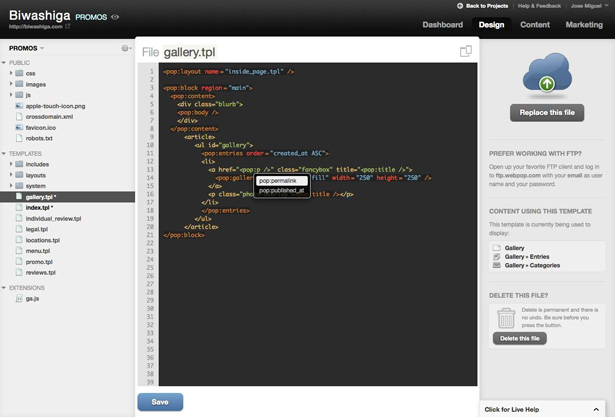The width and height of the screenshot is (615, 417).
Task: Choose pop:permalink autocomplete suggestion
Action: [282, 180]
